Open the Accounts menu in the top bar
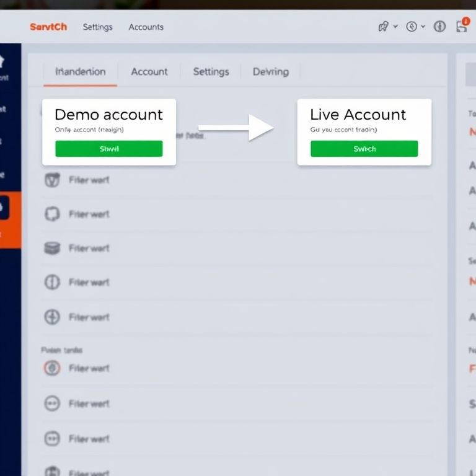The height and width of the screenshot is (476, 476). coord(146,27)
